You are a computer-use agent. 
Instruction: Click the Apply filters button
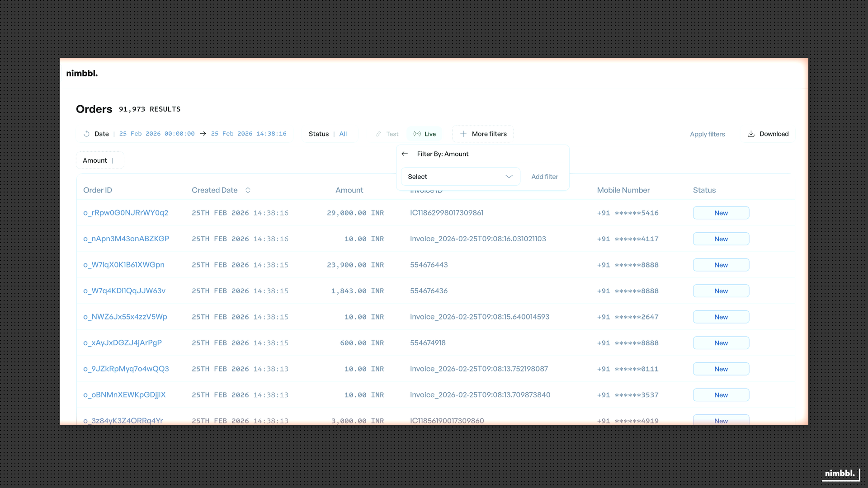tap(707, 134)
